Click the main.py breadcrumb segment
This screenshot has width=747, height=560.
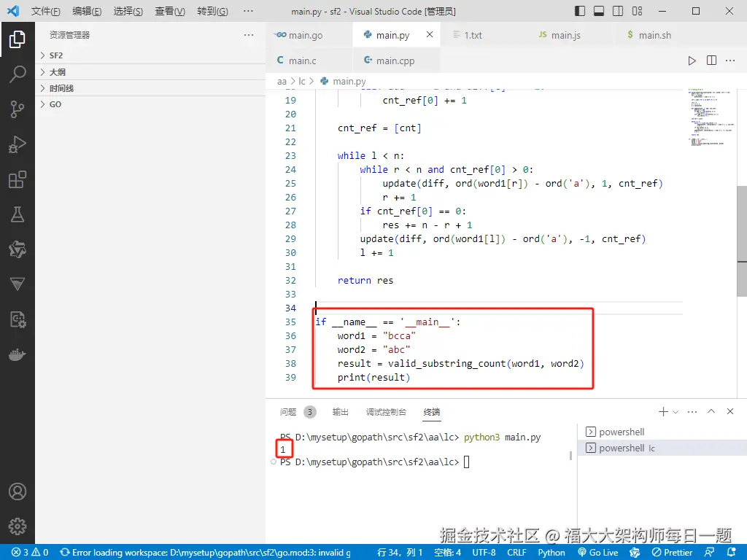point(343,82)
